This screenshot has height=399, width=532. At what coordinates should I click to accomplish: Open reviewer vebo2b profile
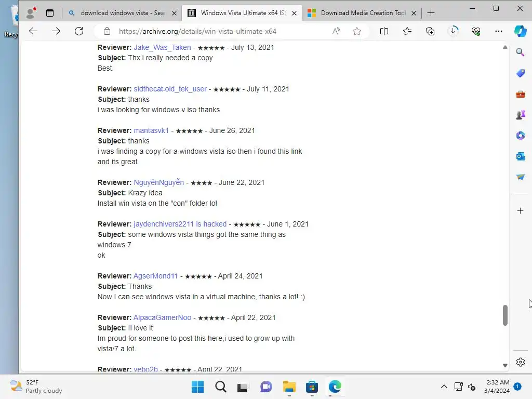(145, 369)
